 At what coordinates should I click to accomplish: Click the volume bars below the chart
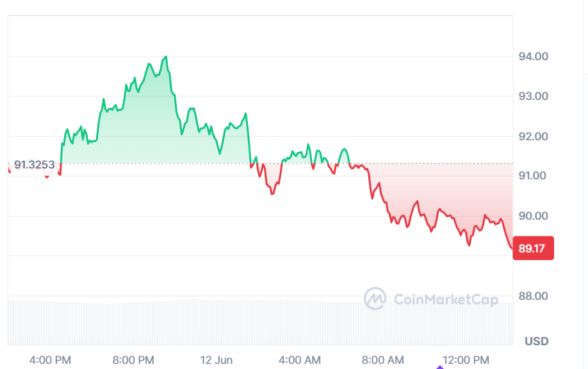pyautogui.click(x=260, y=322)
